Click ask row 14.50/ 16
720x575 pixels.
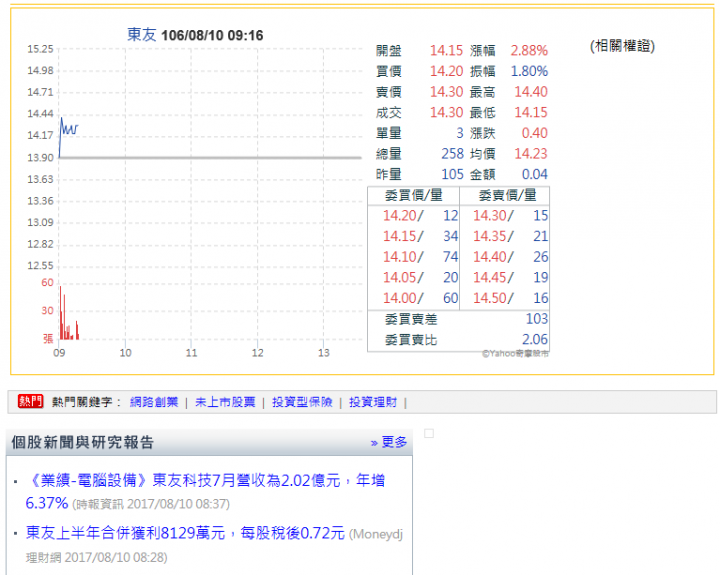tap(511, 298)
